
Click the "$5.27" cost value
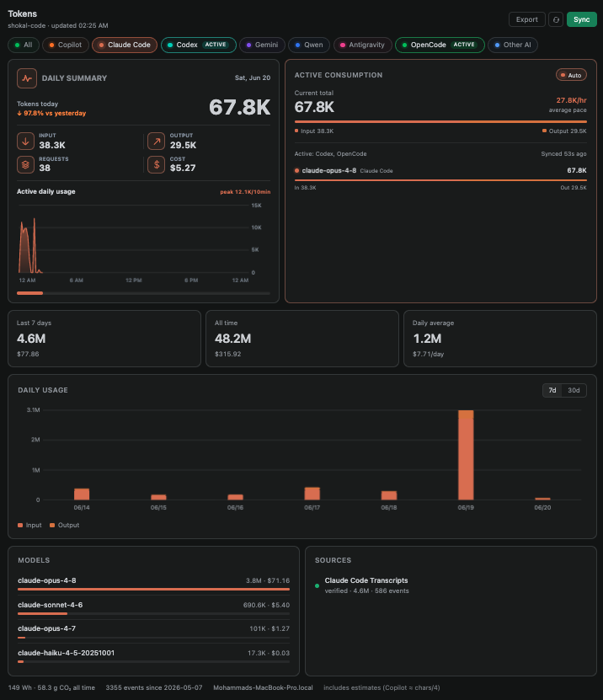click(x=183, y=168)
